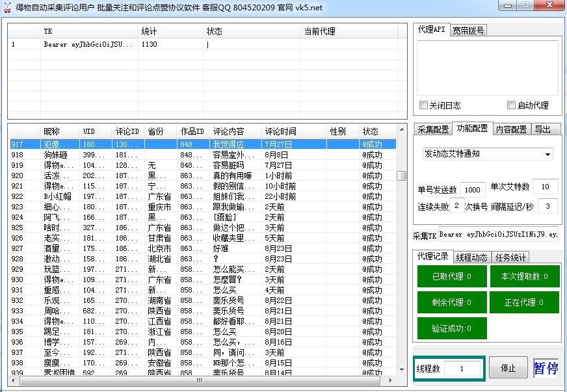This screenshot has width=567, height=392.
Task: Click the green 验证成功 counter tile
Action: click(452, 328)
